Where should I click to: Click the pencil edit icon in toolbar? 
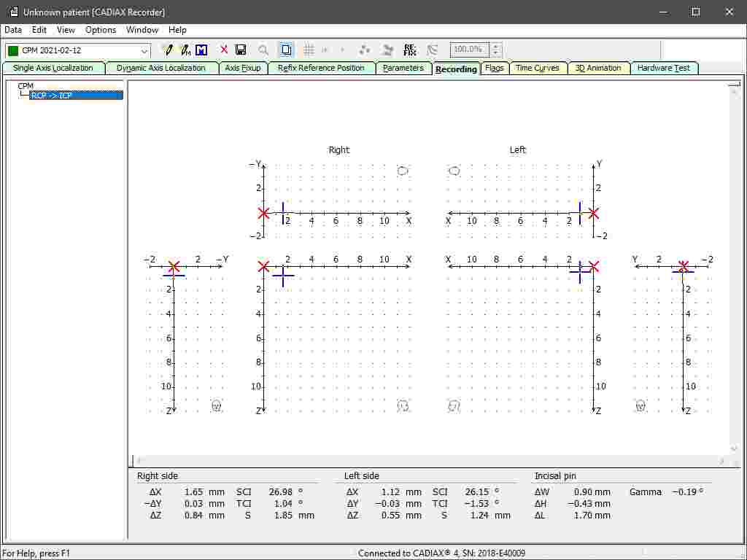(x=169, y=50)
